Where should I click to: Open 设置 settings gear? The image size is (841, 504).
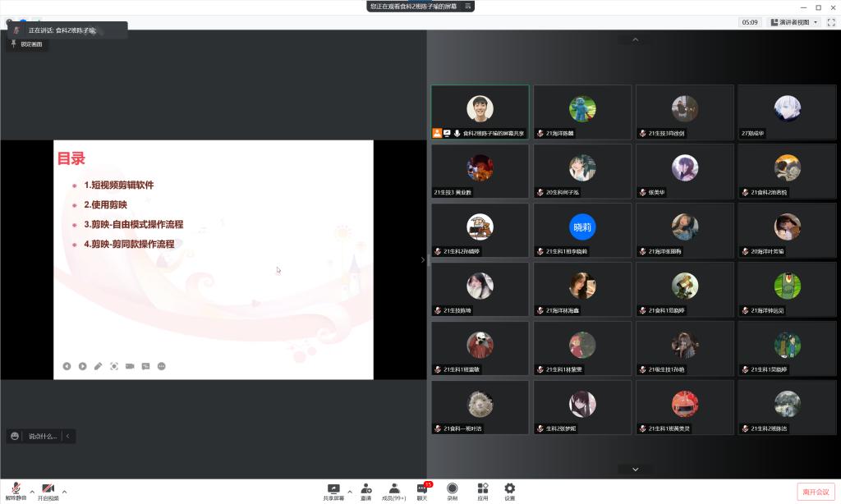point(509,491)
